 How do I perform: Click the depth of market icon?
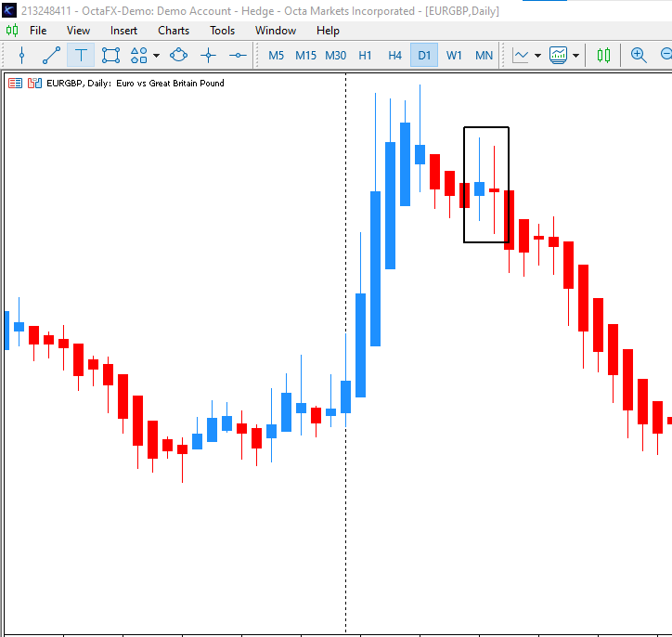point(34,84)
